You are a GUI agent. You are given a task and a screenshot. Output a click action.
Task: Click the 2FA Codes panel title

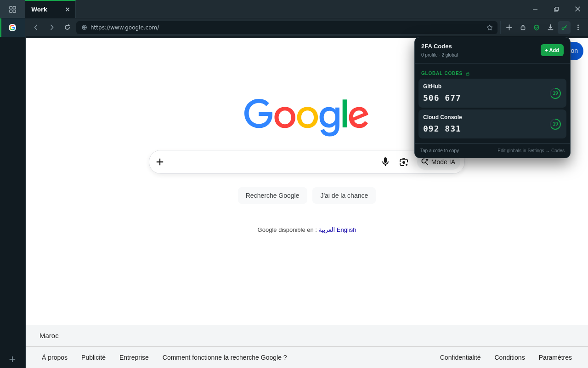coord(436,46)
